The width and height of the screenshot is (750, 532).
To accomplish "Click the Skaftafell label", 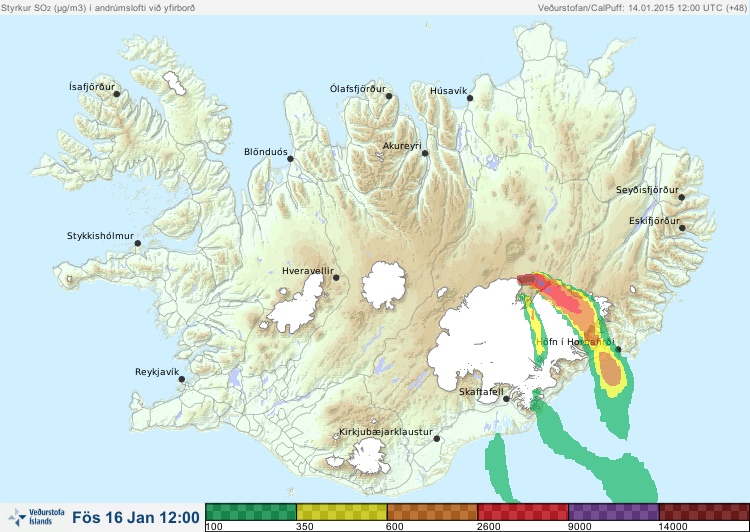I will pyautogui.click(x=481, y=392).
